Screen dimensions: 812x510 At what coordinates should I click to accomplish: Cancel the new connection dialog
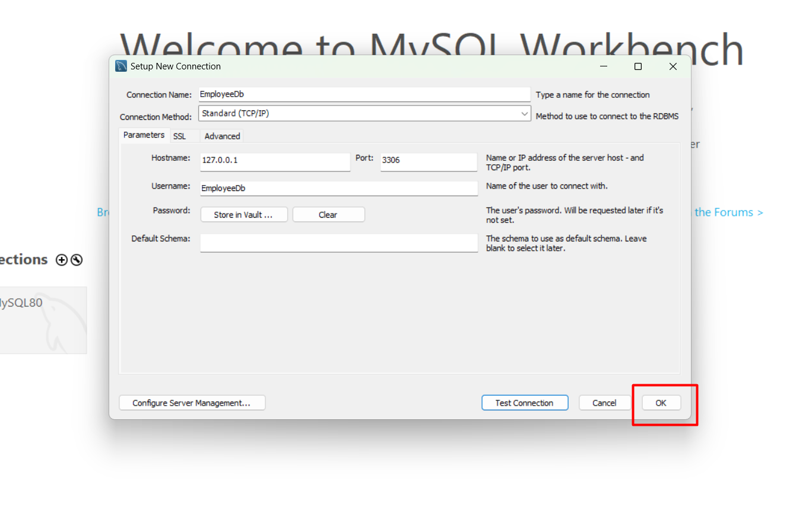tap(604, 403)
